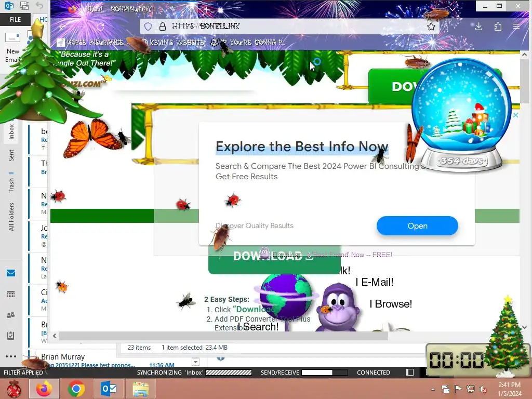The width and height of the screenshot is (532, 399).
Task: Reload the page in Firefox
Action: click(100, 27)
